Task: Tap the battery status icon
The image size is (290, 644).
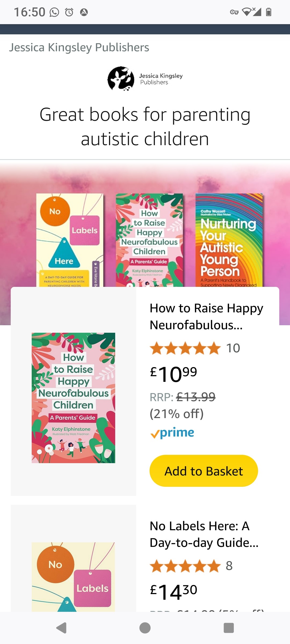Action: coord(269,12)
